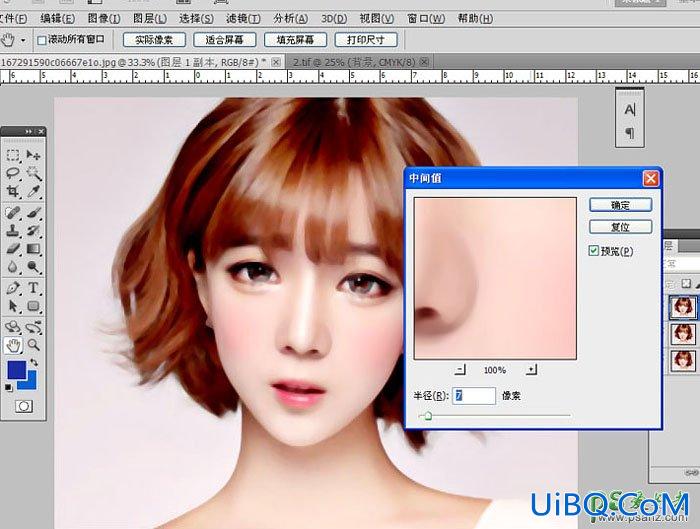700x529 pixels.
Task: Zoom out the filter preview
Action: (460, 370)
